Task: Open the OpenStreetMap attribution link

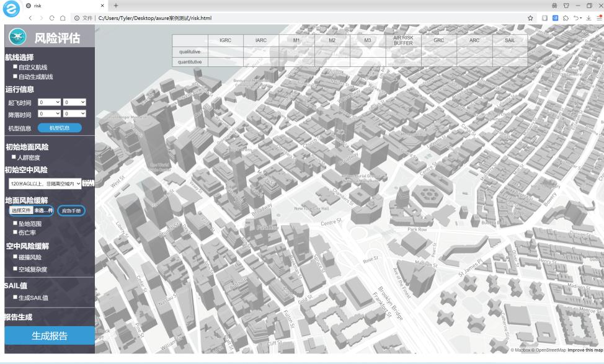Action: 549,350
